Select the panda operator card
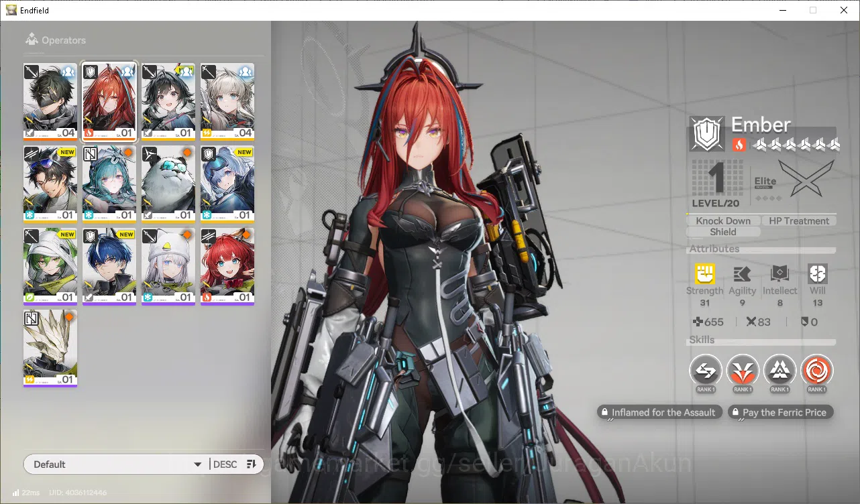Screen dimensions: 860x504 (168, 184)
